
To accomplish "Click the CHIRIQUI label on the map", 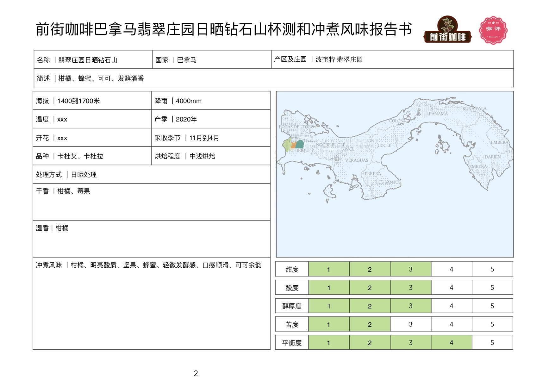I will 301,151.
